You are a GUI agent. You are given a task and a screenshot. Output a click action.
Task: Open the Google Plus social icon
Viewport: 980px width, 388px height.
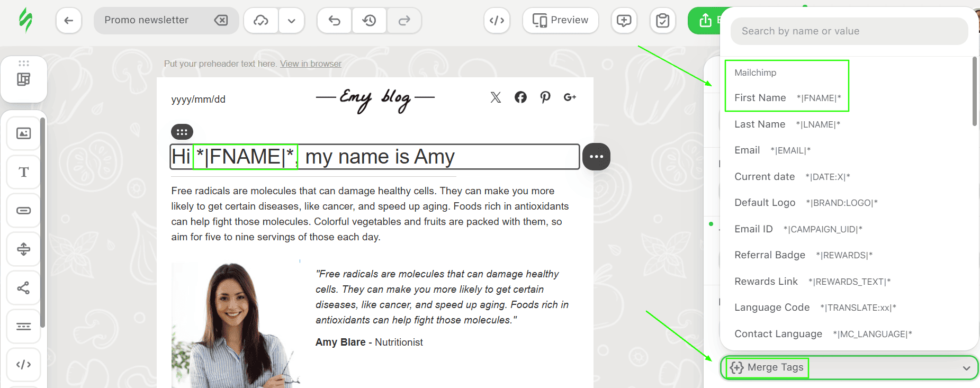570,97
